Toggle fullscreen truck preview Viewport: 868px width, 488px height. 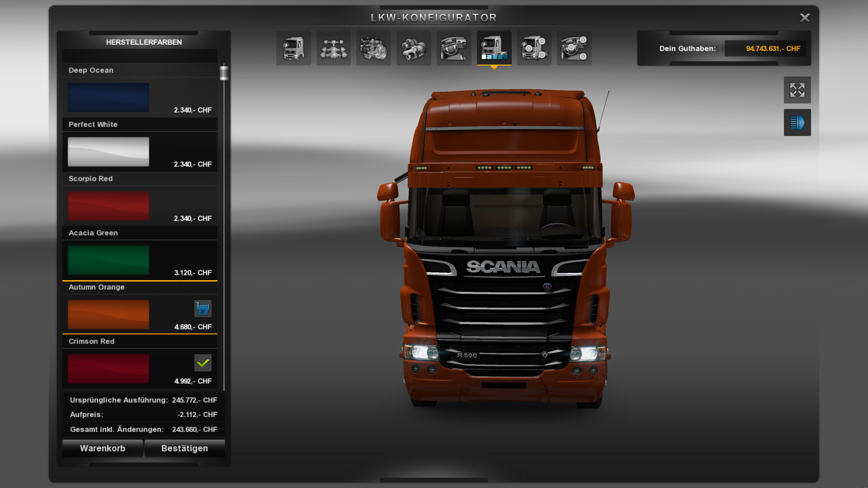pos(797,90)
